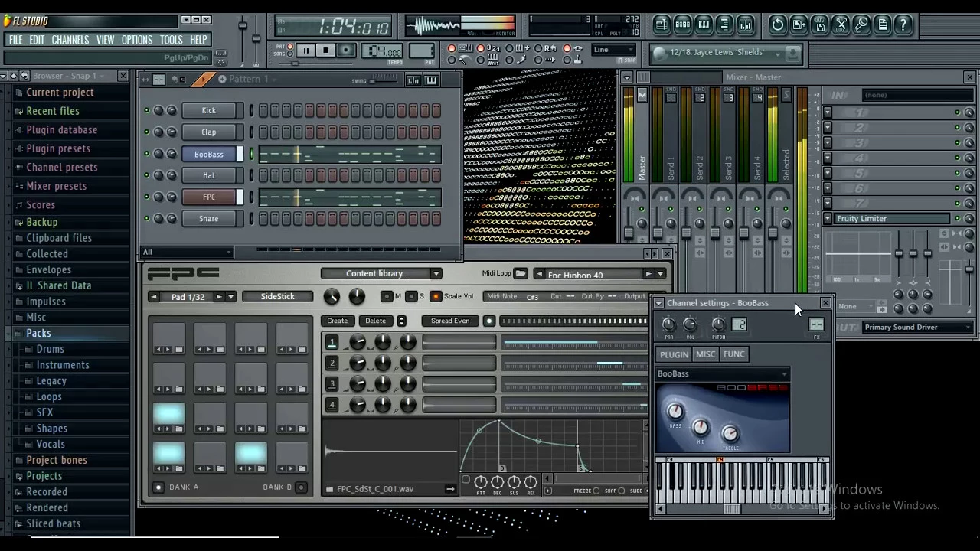
Task: Open the CHANNELS menu
Action: click(70, 40)
